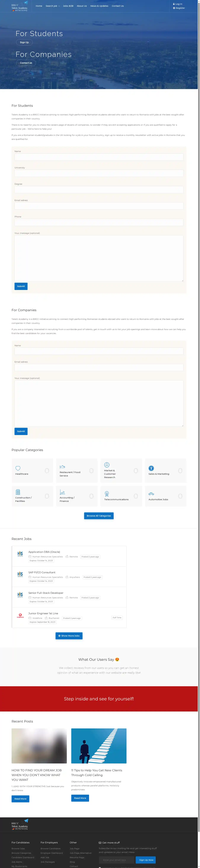Click the Show More Jobs button

click(x=69, y=636)
